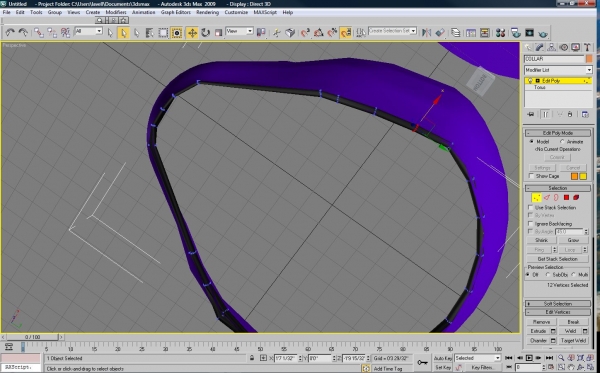Open Render Setup teapot icon

516,33
